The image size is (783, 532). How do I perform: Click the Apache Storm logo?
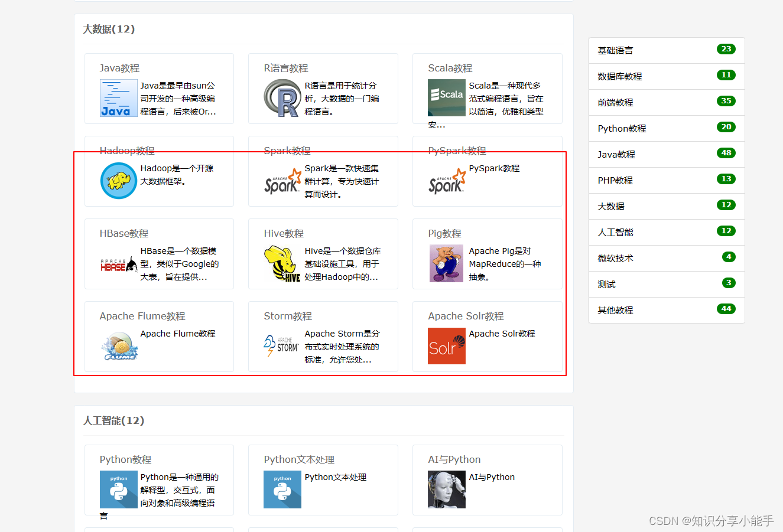[281, 346]
